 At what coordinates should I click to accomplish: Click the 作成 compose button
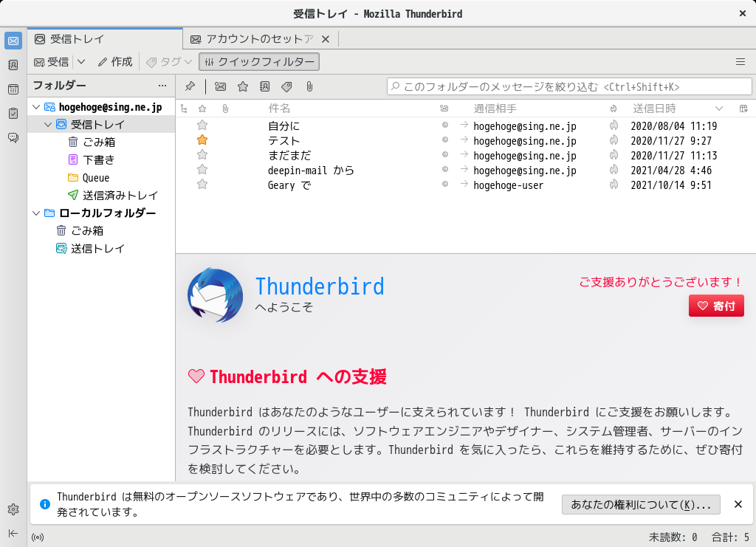point(114,62)
